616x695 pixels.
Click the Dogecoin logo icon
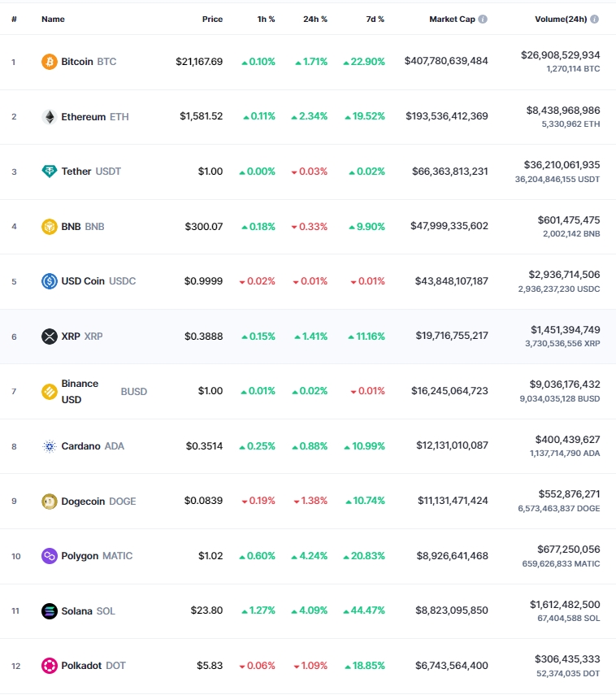[50, 502]
